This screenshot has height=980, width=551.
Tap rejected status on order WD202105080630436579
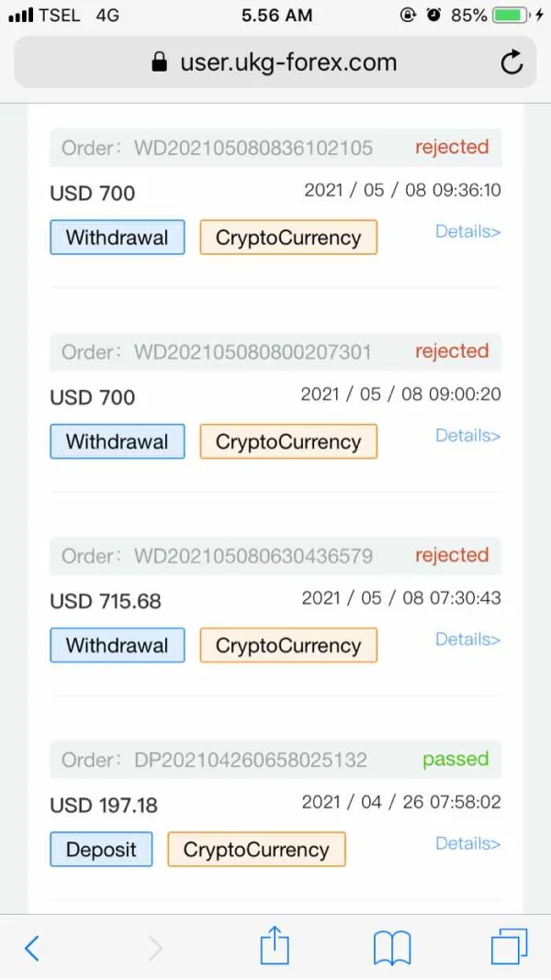[x=452, y=555]
